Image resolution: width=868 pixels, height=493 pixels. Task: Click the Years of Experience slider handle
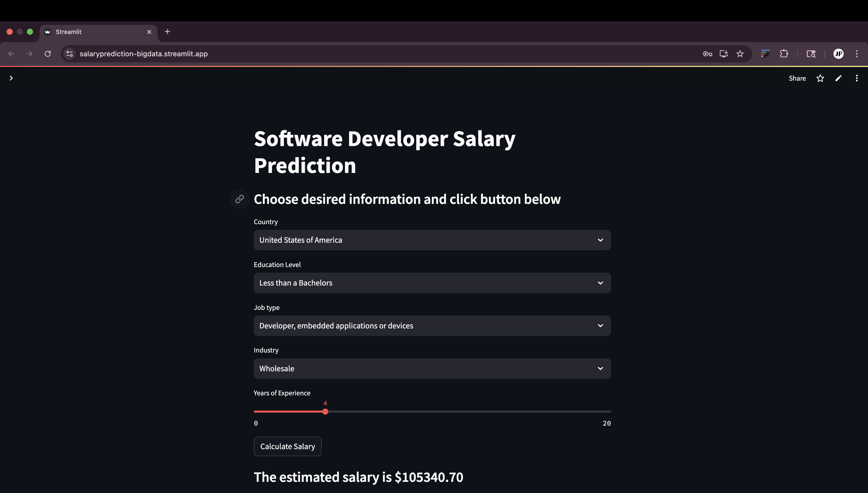(325, 412)
